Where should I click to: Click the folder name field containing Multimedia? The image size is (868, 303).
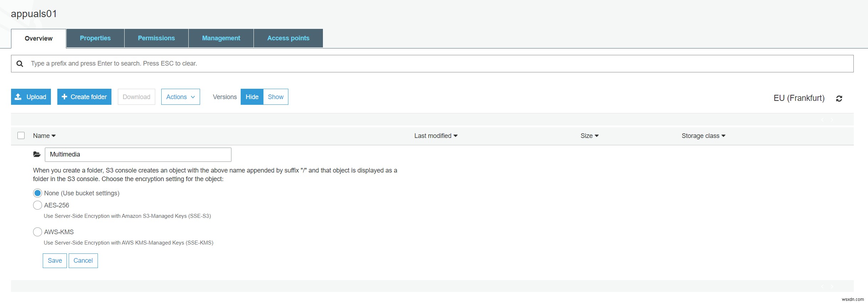pyautogui.click(x=138, y=154)
